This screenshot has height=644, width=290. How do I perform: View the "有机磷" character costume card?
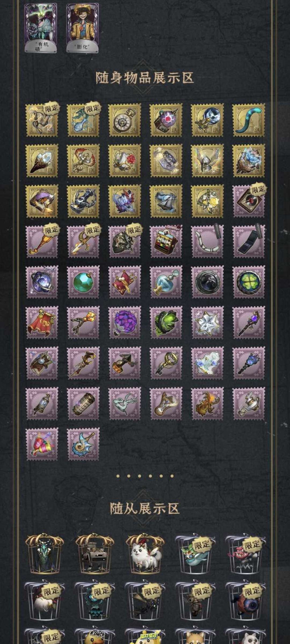[41, 28]
